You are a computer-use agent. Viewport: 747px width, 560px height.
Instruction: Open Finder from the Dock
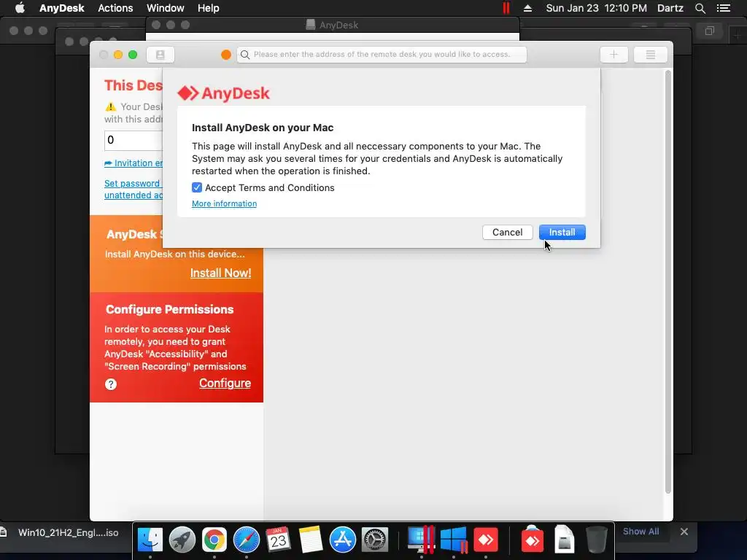click(150, 540)
